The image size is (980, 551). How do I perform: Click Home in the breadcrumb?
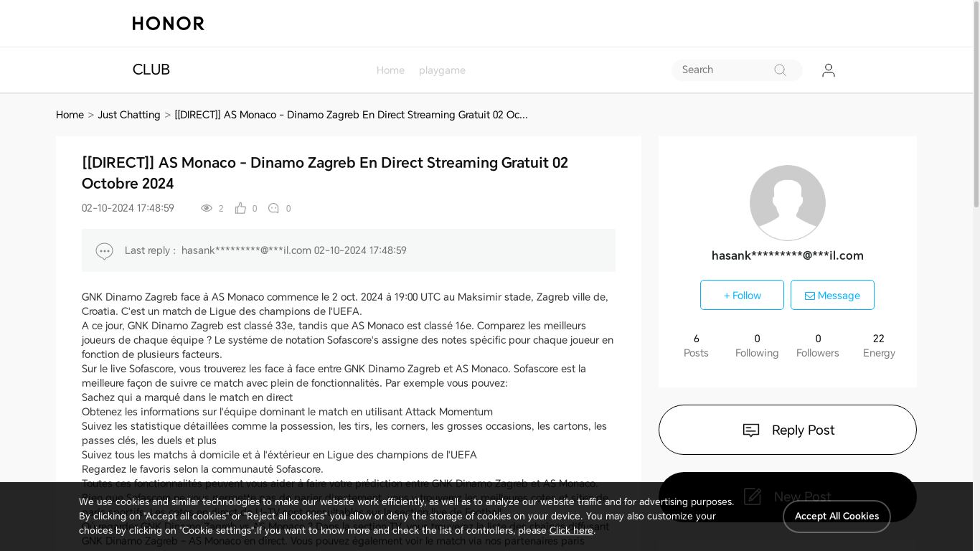[x=70, y=115]
